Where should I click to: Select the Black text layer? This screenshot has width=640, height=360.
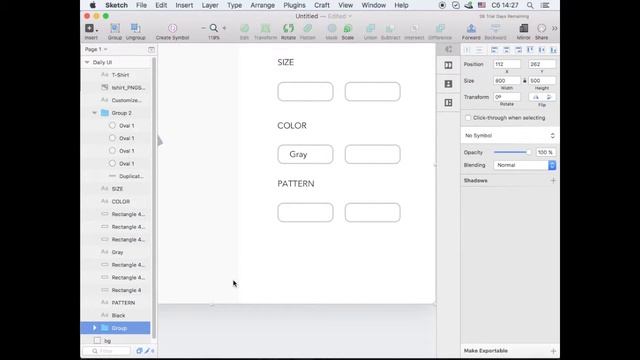click(116, 316)
